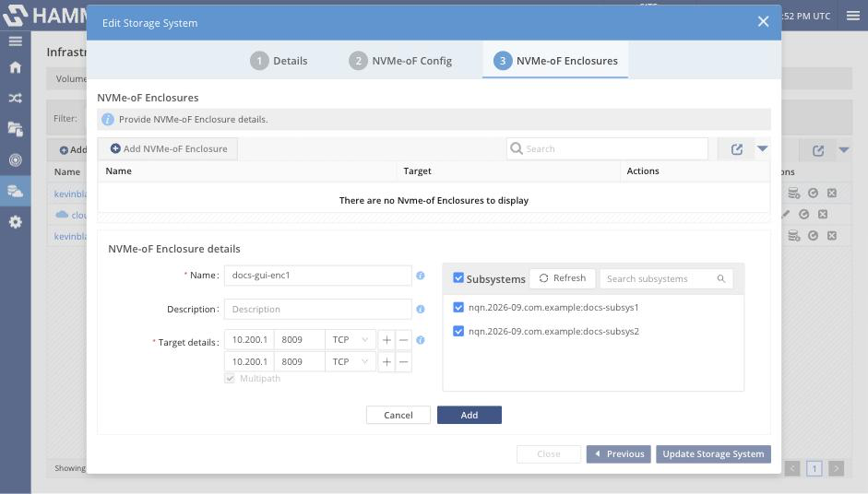Screen dimensions: 868x494
Task: Open the Infrastructure storage sidebar icon
Action: coord(16,192)
